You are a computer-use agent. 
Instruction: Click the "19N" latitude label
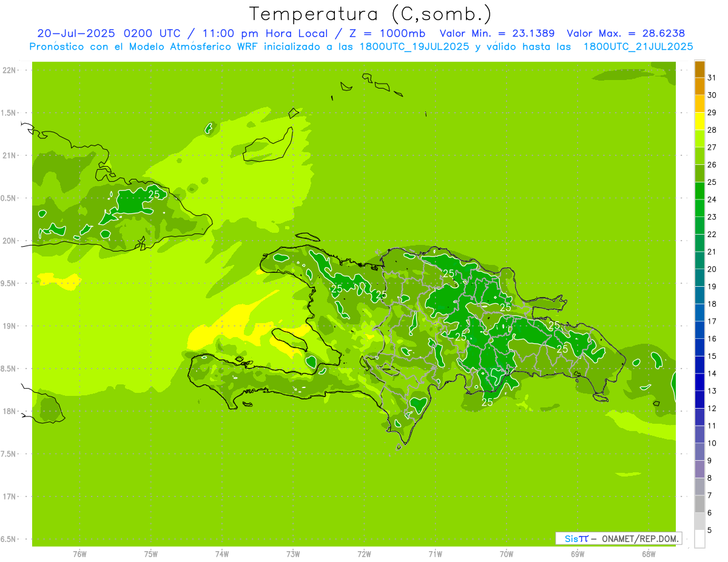point(10,326)
